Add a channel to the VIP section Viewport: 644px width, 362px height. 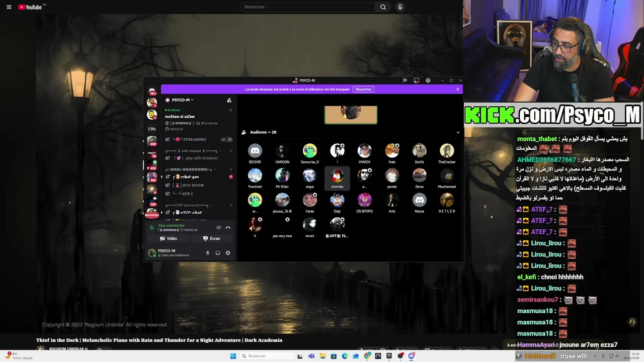click(231, 205)
